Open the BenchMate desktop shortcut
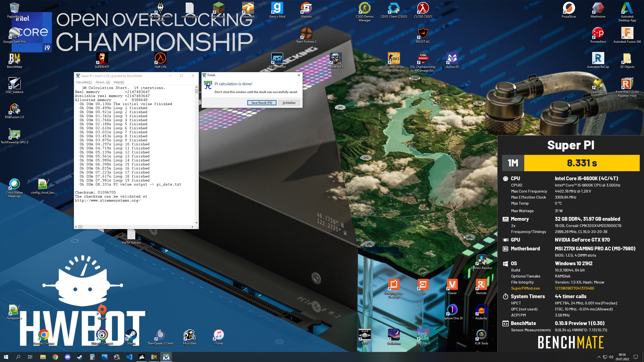The height and width of the screenshot is (362, 644). [x=15, y=61]
